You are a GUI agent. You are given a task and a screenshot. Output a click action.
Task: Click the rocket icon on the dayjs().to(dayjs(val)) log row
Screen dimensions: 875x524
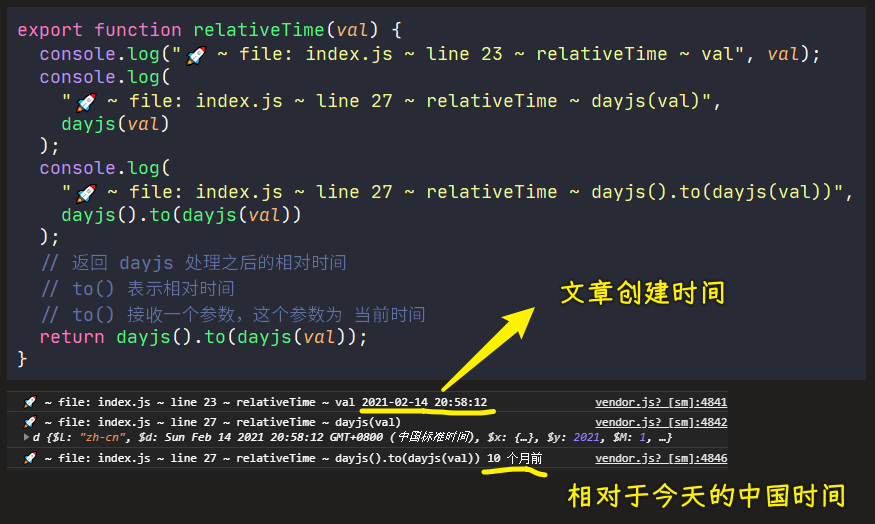pos(30,458)
